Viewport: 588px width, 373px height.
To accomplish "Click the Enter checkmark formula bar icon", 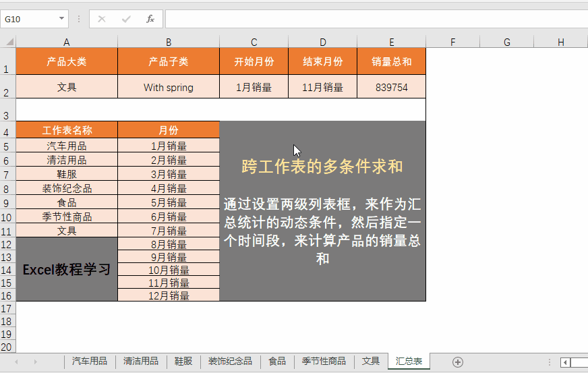I will (x=126, y=19).
